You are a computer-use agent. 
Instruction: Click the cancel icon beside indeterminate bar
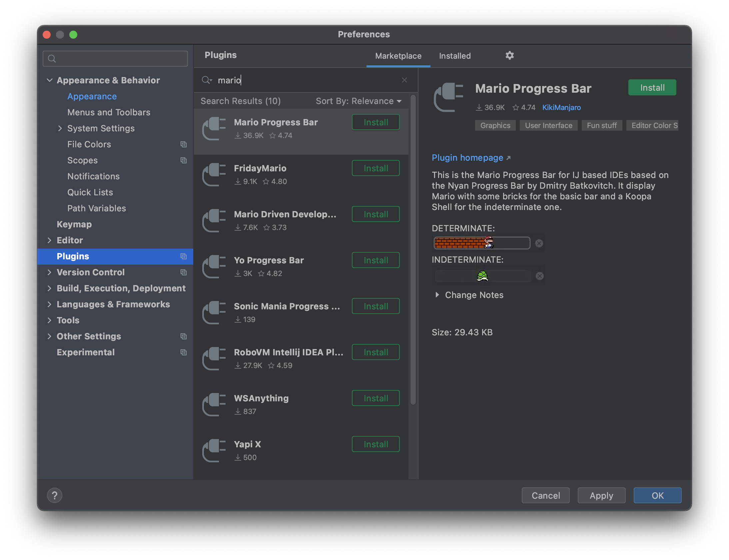pyautogui.click(x=539, y=276)
